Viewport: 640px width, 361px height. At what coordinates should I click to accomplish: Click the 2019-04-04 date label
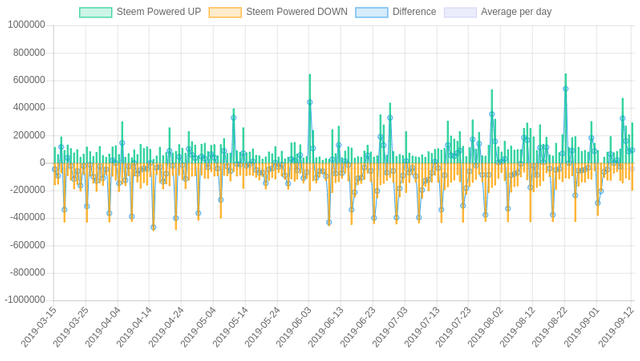102,327
